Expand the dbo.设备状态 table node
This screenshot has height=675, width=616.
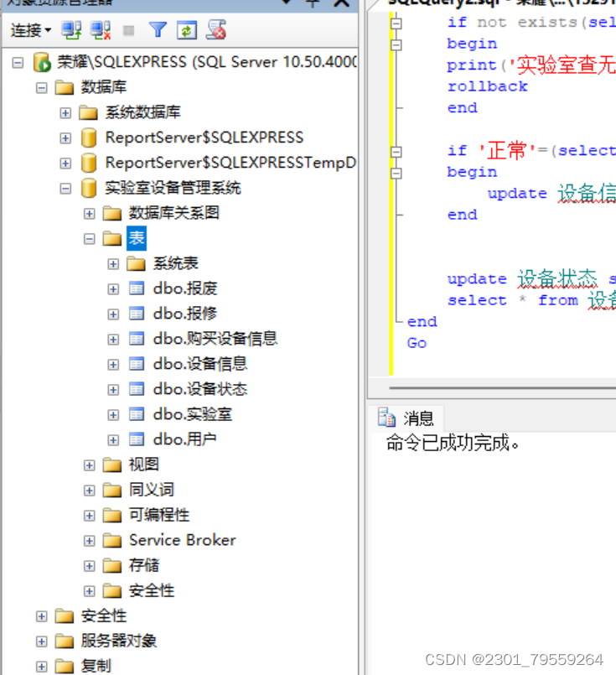point(113,390)
